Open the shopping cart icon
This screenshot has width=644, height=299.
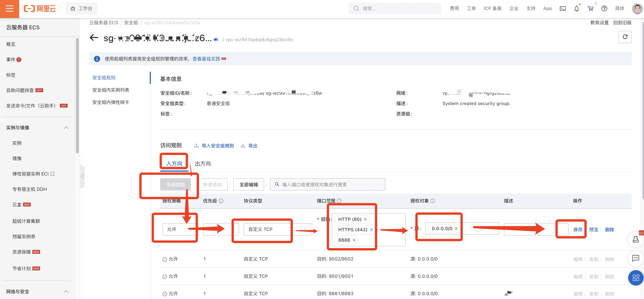[590, 8]
